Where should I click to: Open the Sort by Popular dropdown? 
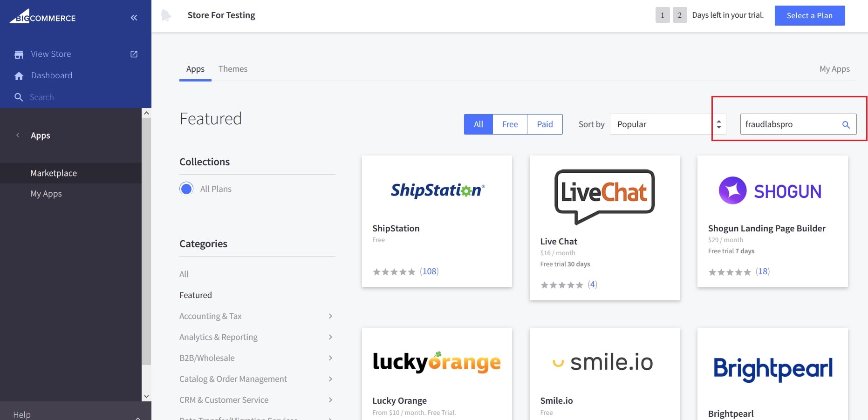click(667, 124)
